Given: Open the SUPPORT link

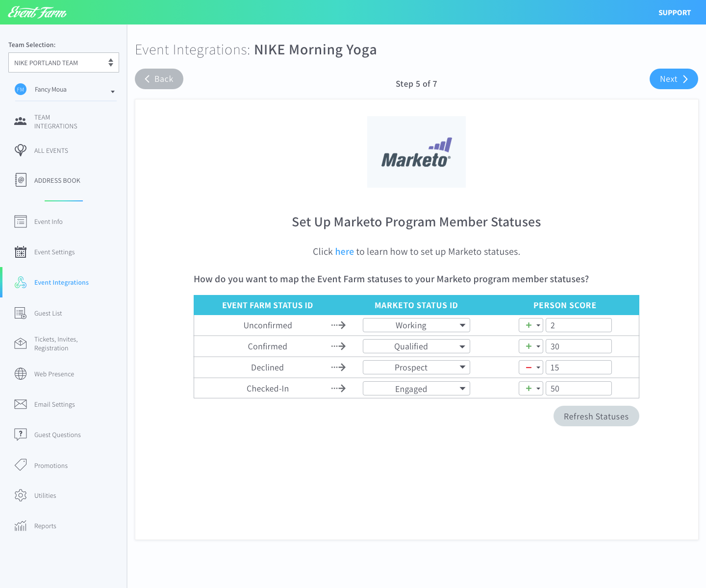Looking at the screenshot, I should pos(675,13).
